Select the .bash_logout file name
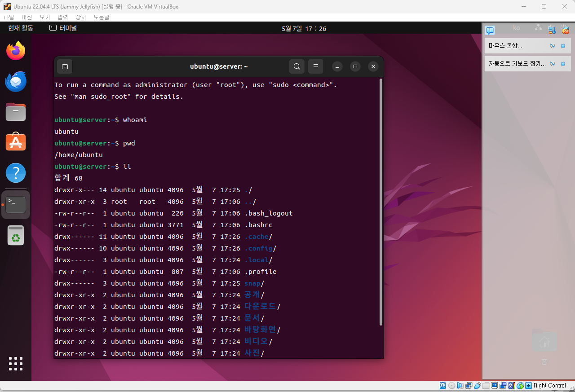 269,213
